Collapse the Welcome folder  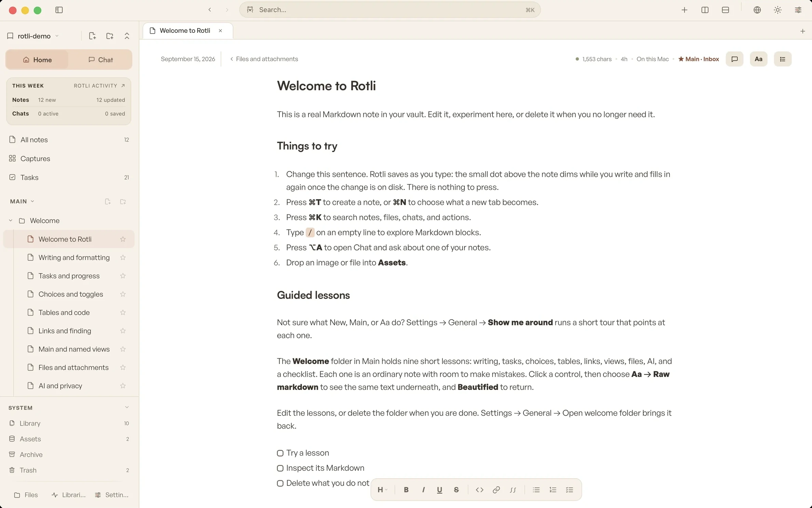click(11, 221)
